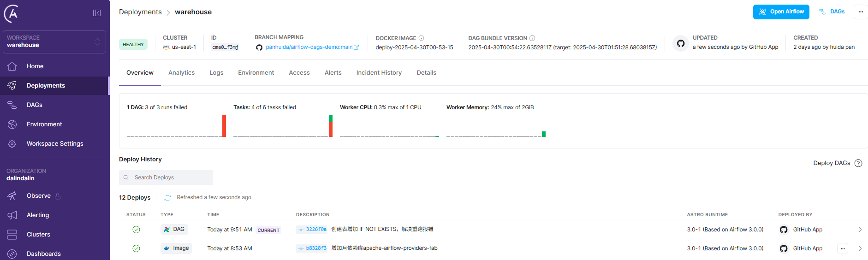Click success status icon of DAG deploy
Viewport: 868px width, 260px height.
[x=136, y=230]
